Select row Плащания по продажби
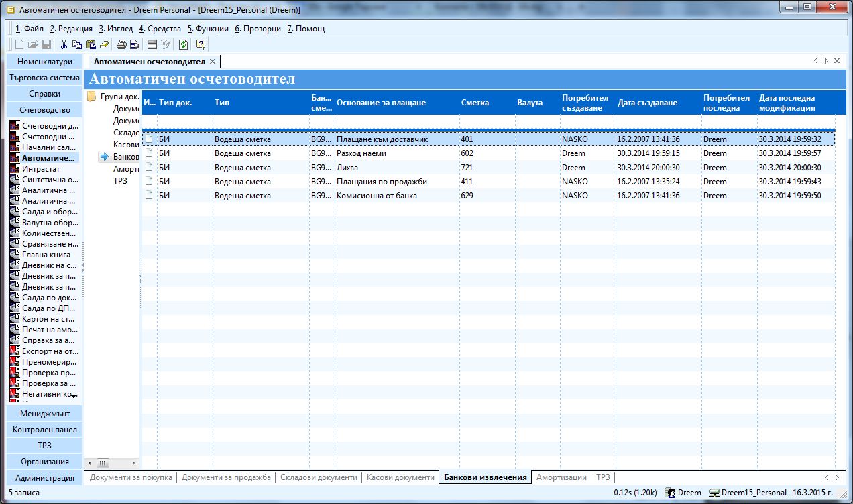This screenshot has height=504, width=853. [x=488, y=182]
